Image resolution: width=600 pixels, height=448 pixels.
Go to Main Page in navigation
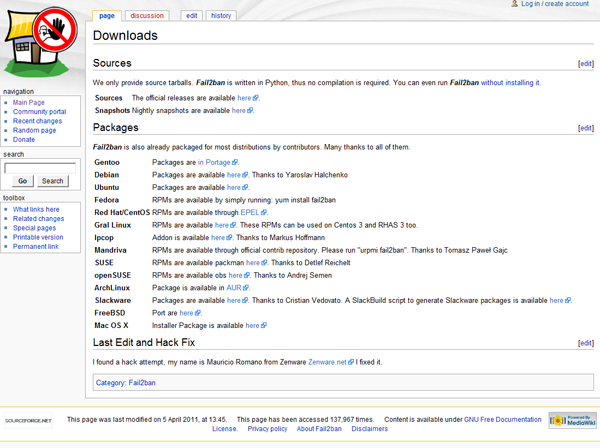tap(29, 103)
